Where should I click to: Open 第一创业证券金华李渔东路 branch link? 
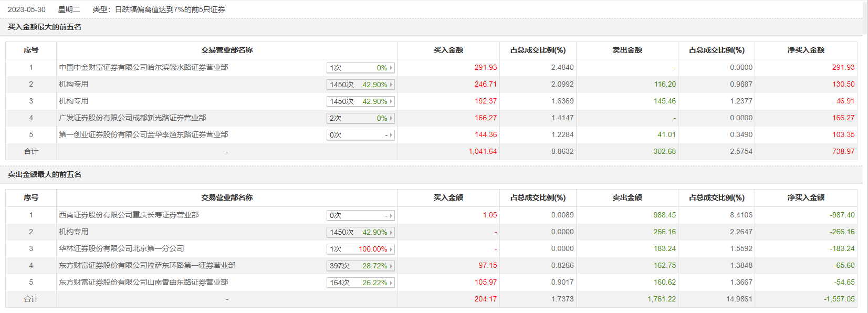click(143, 134)
